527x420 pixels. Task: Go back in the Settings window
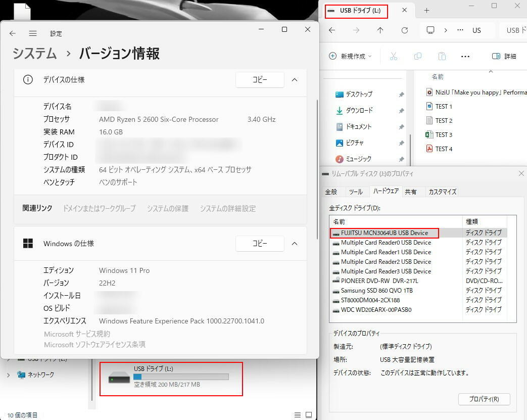(x=13, y=33)
